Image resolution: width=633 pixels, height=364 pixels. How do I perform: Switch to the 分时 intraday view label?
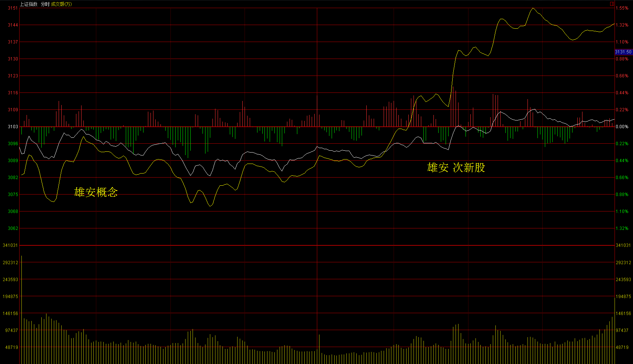pyautogui.click(x=45, y=4)
